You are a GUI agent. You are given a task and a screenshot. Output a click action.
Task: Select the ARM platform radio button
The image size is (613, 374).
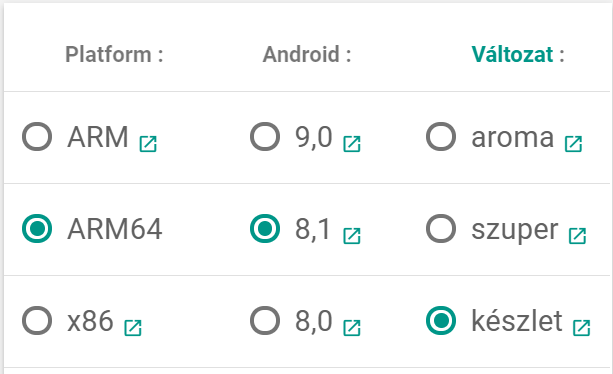tap(37, 137)
